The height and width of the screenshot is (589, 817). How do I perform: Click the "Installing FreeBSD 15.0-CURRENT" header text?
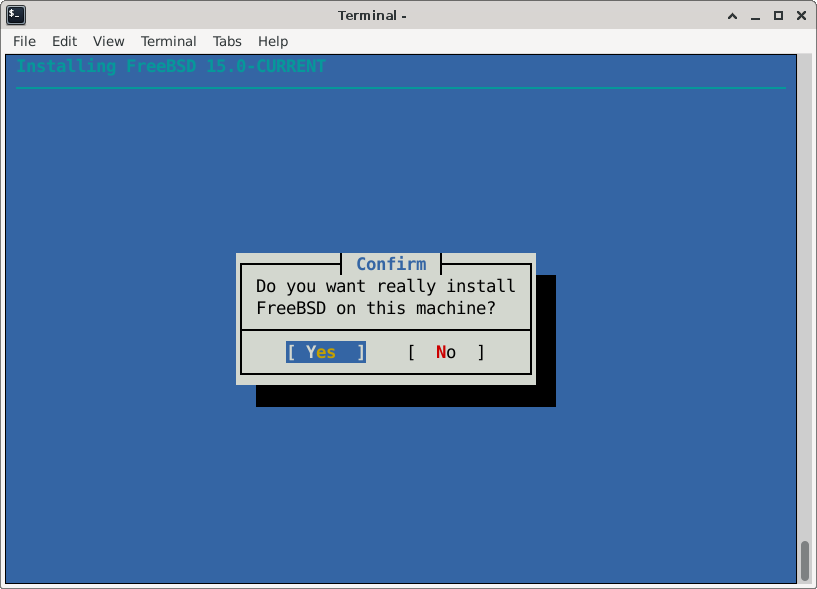171,67
